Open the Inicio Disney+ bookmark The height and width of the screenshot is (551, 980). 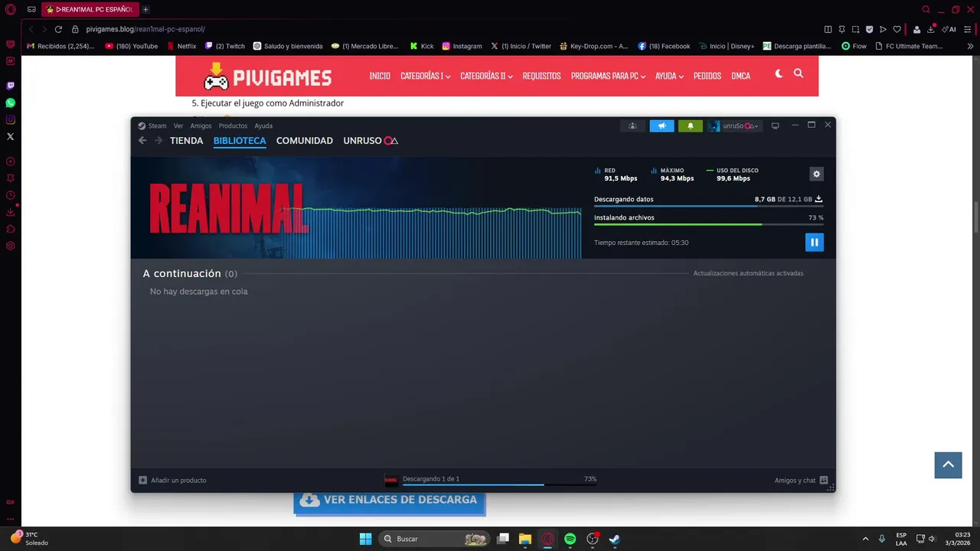coord(726,46)
